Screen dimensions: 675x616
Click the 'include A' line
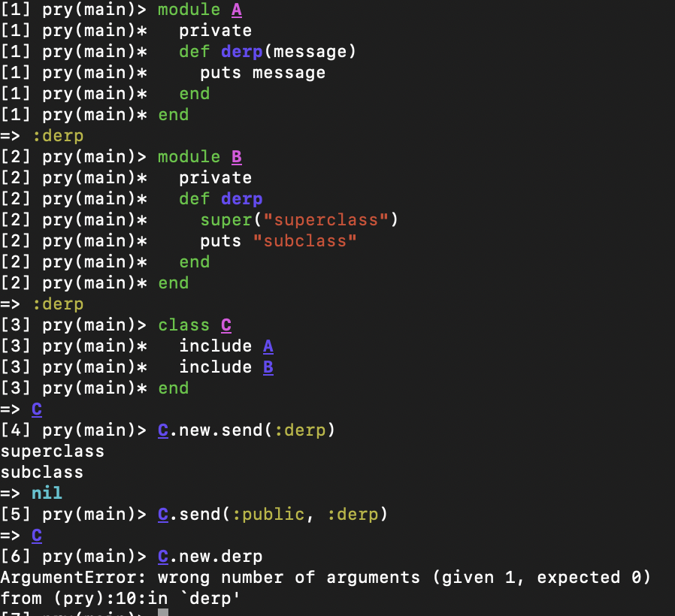pos(226,346)
